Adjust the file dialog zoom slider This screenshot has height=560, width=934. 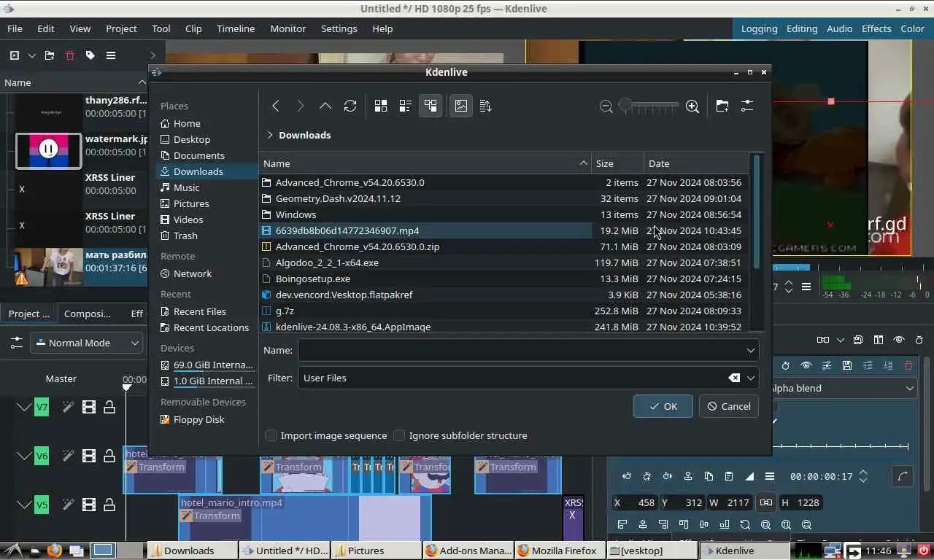coord(649,106)
